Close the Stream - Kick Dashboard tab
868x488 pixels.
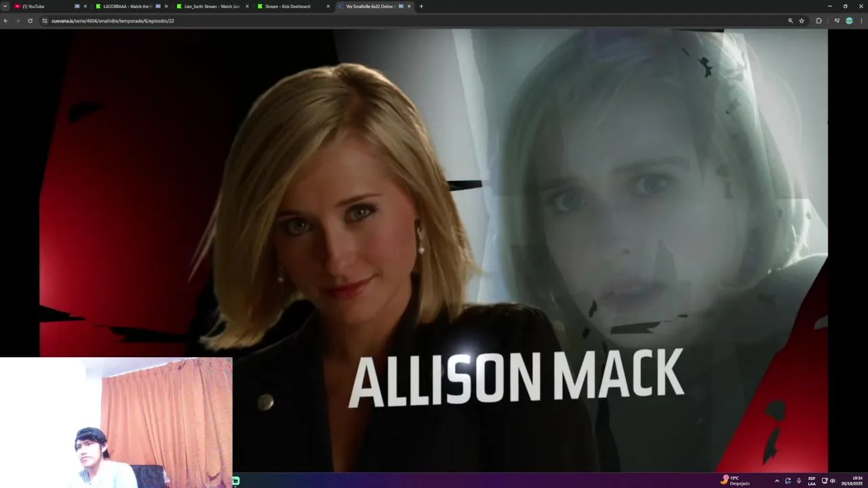click(x=328, y=6)
